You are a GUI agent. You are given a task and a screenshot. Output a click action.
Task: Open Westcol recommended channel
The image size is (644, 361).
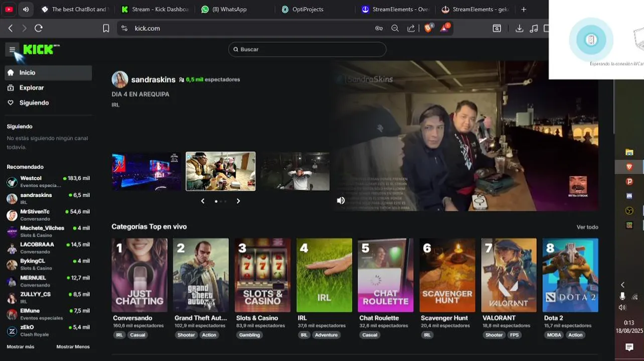click(48, 182)
